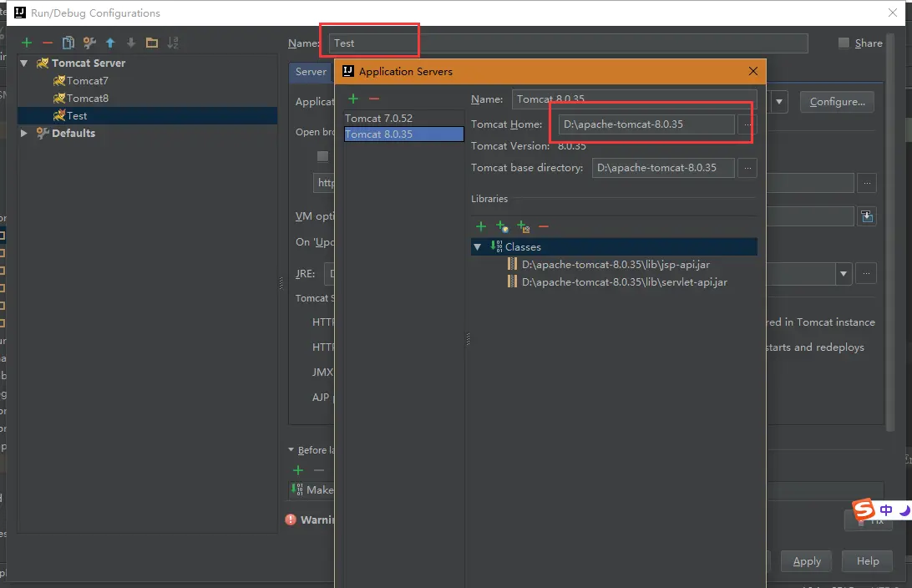Close the Application Servers dialog

pos(753,71)
